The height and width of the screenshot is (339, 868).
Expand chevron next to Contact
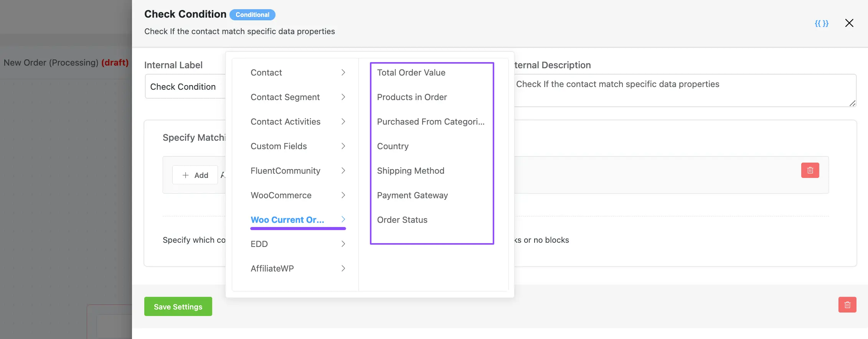[x=343, y=72]
